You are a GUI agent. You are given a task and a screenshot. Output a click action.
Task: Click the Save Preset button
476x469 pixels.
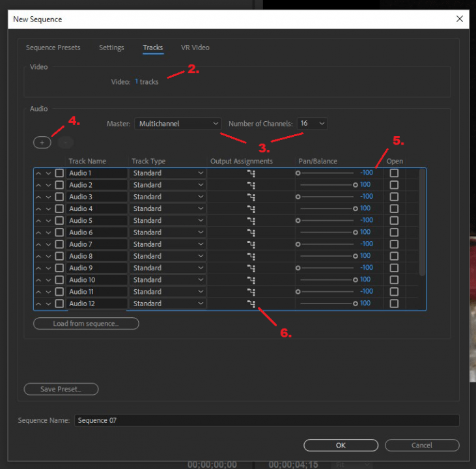61,389
